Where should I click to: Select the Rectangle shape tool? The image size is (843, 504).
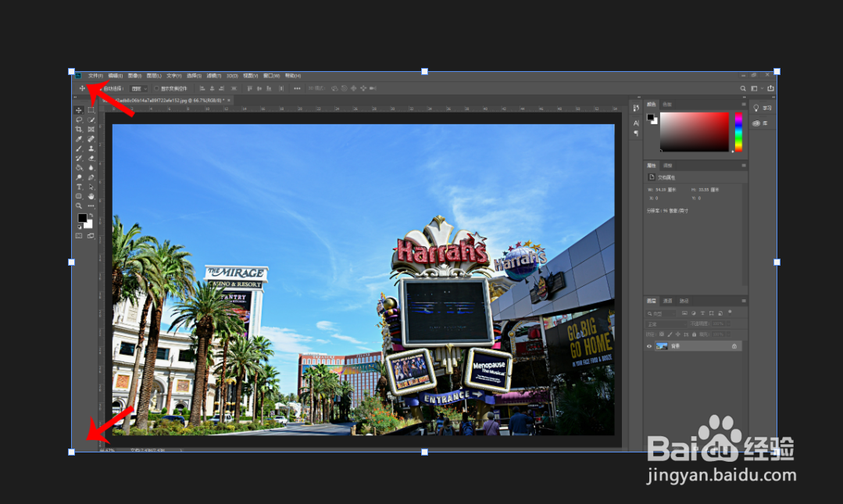point(79,196)
